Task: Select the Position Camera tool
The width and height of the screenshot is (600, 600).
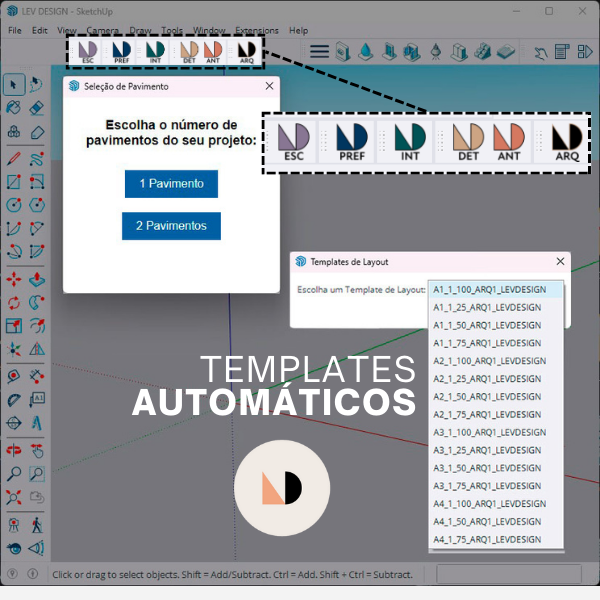Action: [14, 525]
